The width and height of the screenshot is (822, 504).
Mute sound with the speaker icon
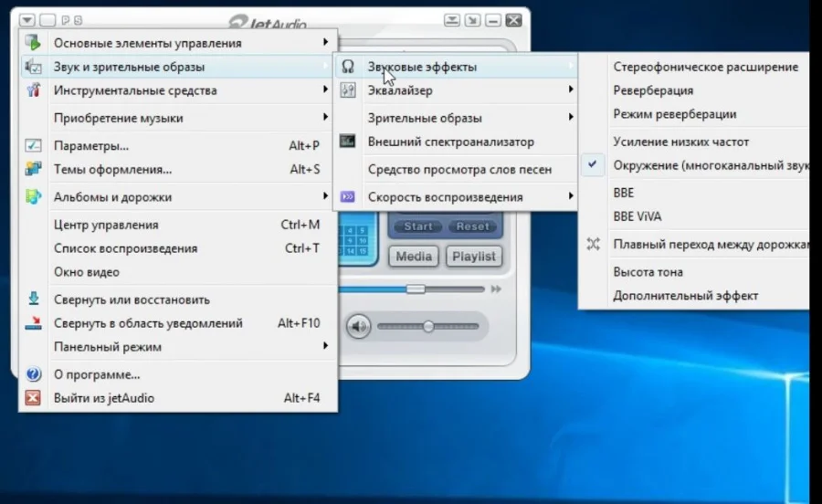pyautogui.click(x=359, y=326)
